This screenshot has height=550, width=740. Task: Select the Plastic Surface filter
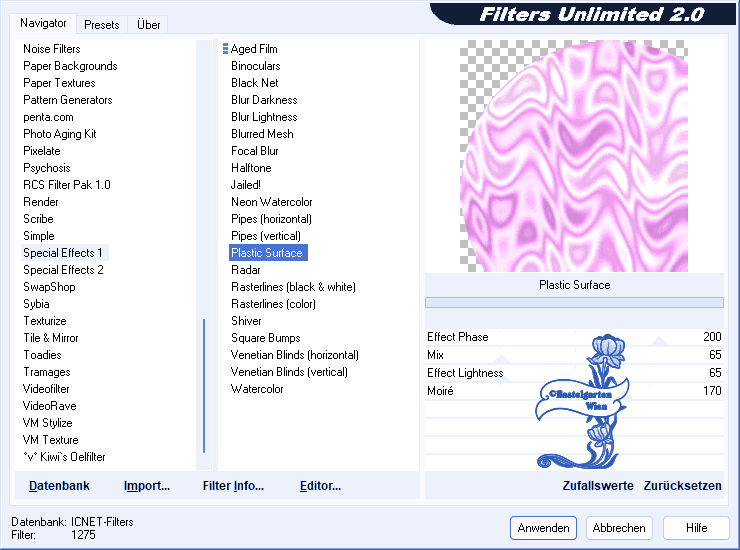[268, 253]
